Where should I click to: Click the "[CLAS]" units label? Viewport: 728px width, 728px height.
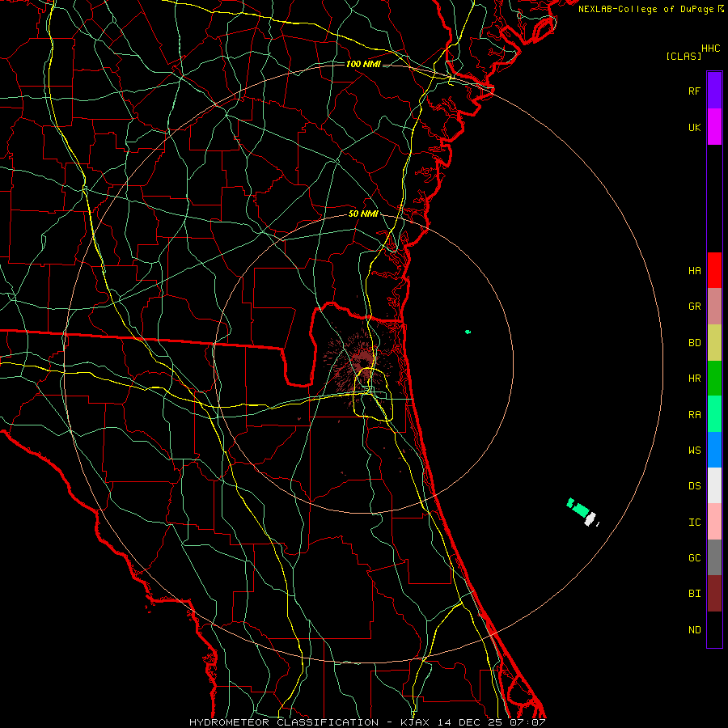point(684,56)
